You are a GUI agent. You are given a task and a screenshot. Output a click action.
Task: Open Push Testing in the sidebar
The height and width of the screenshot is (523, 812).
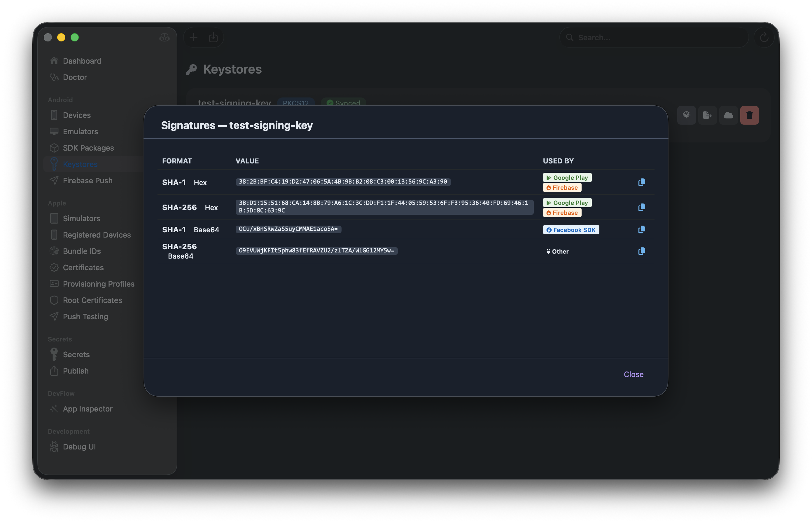pos(85,316)
